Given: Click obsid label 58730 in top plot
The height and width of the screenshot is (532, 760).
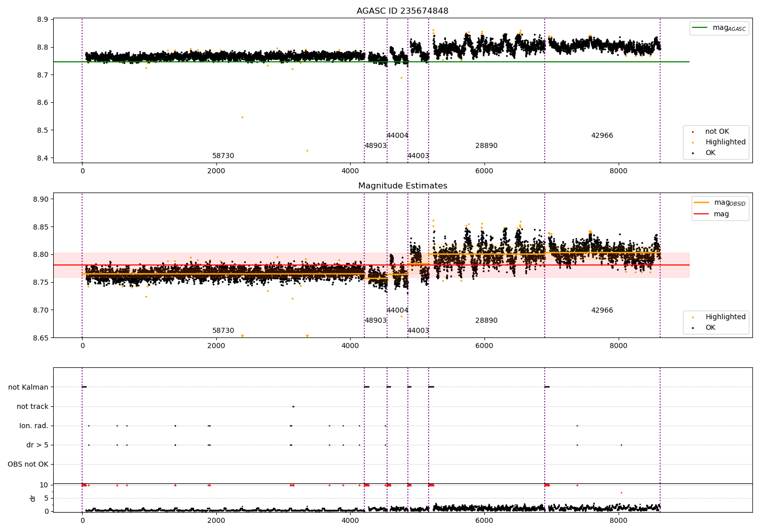Looking at the screenshot, I should tap(223, 156).
